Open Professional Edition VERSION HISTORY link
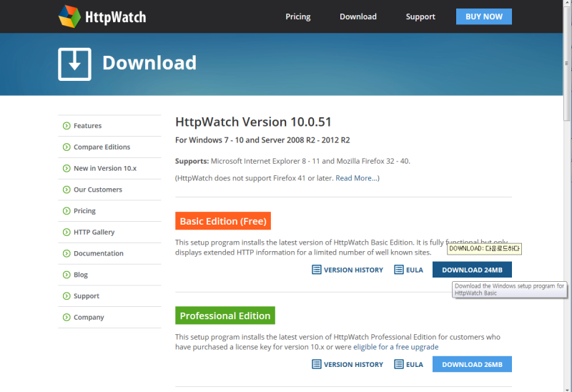 (353, 365)
